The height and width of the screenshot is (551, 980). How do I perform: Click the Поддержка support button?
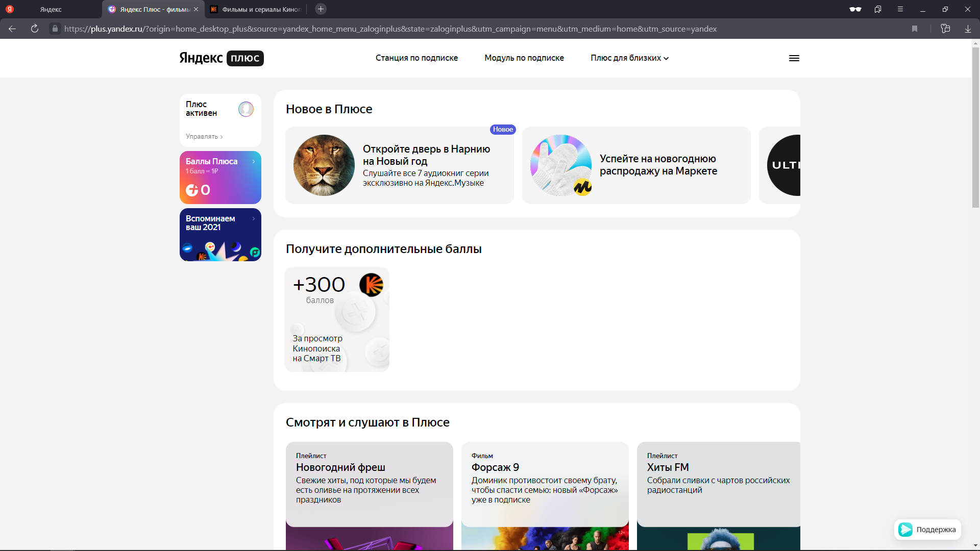(928, 530)
